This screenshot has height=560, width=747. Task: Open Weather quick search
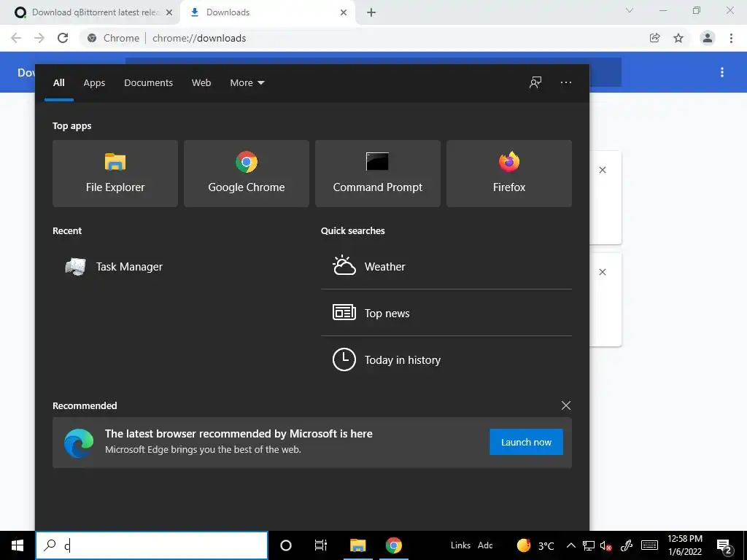(x=446, y=266)
